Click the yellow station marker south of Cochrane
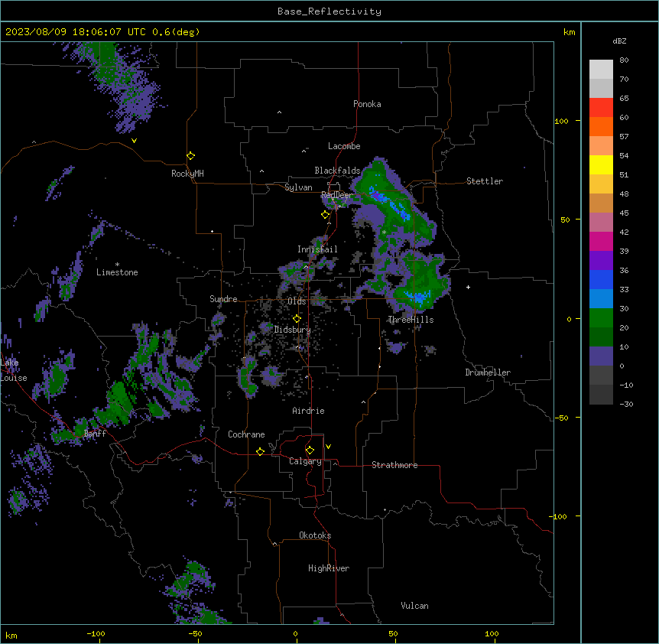 260,451
